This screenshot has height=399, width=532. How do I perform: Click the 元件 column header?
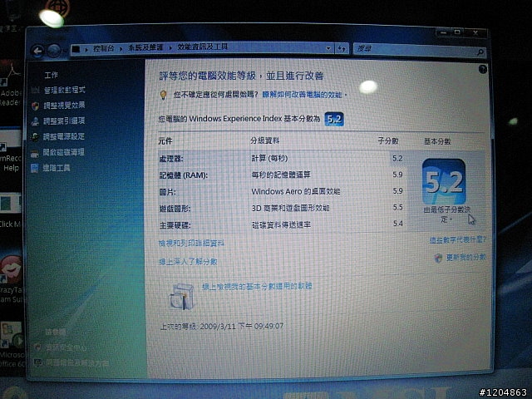[165, 141]
